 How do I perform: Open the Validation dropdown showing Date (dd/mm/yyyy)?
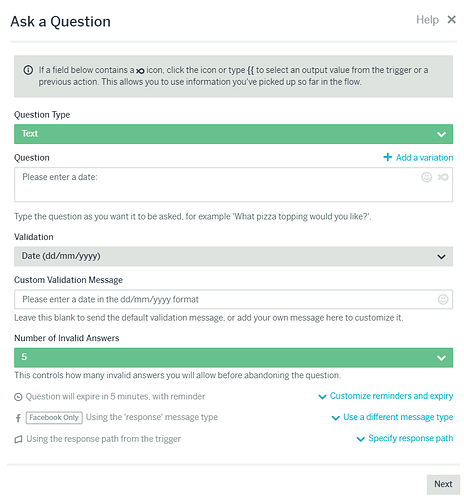coord(233,256)
